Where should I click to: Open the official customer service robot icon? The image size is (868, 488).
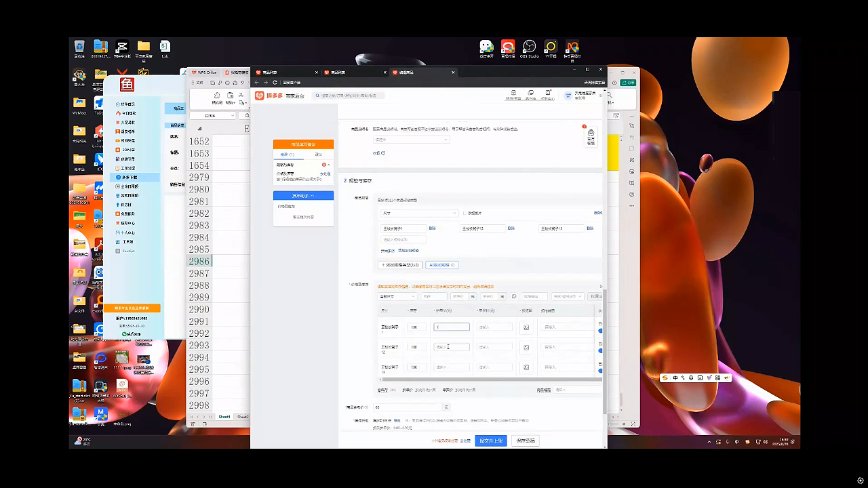[x=591, y=136]
